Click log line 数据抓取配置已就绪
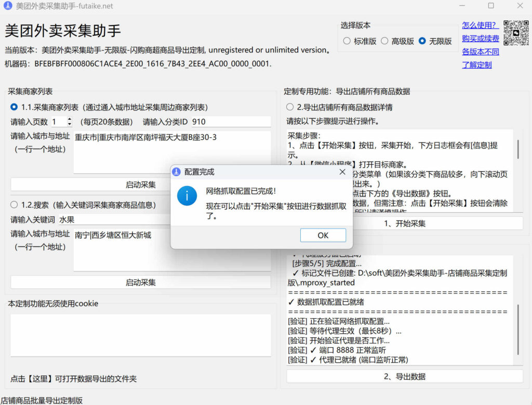The image size is (532, 405). tap(326, 302)
